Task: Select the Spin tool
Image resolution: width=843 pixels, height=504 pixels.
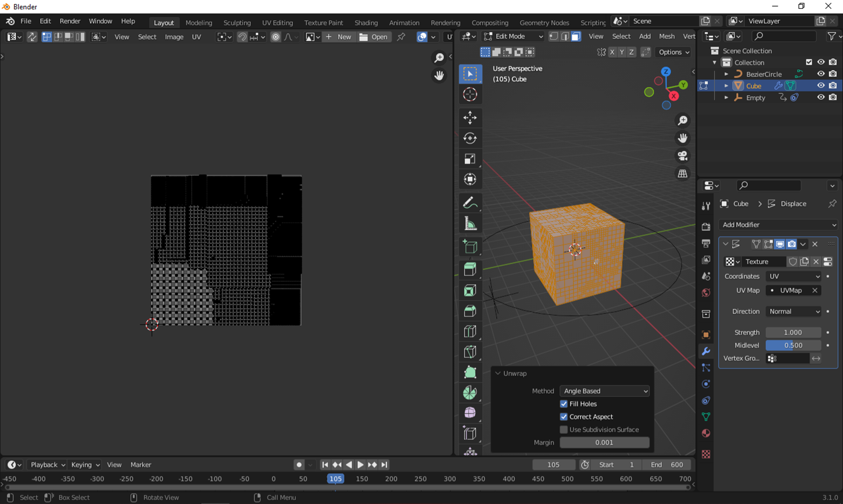Action: [470, 393]
